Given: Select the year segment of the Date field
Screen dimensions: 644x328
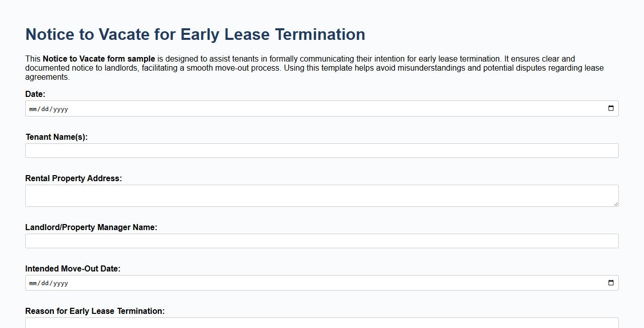Looking at the screenshot, I should pyautogui.click(x=60, y=108).
